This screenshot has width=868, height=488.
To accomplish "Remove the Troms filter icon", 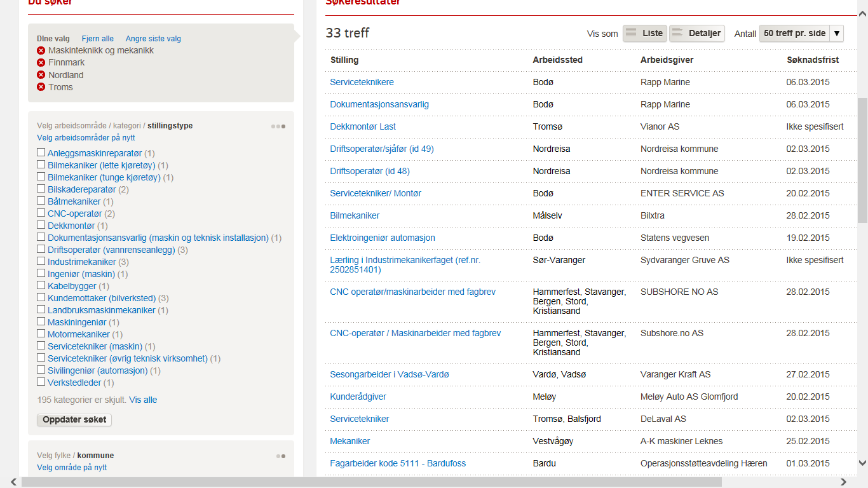I will (41, 87).
